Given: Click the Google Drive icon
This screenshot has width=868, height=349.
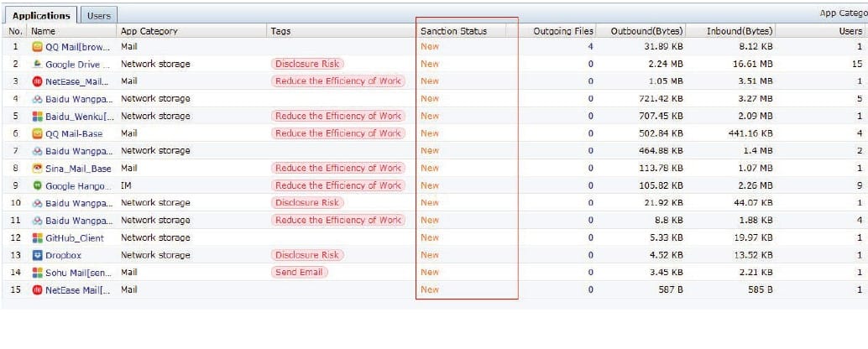Looking at the screenshot, I should click(x=37, y=64).
